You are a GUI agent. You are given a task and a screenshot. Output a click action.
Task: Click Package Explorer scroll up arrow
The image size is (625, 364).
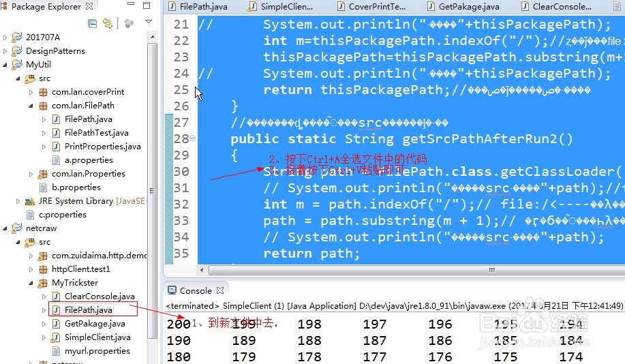click(152, 37)
